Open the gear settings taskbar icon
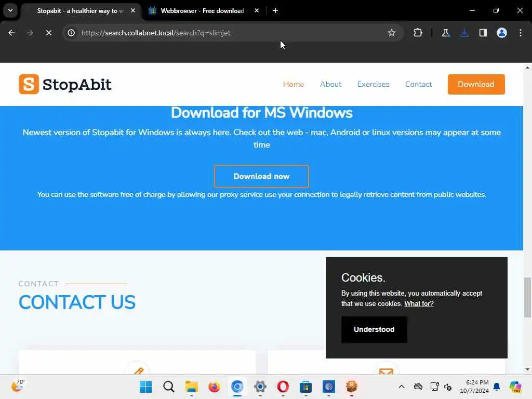532x399 pixels. [x=260, y=387]
